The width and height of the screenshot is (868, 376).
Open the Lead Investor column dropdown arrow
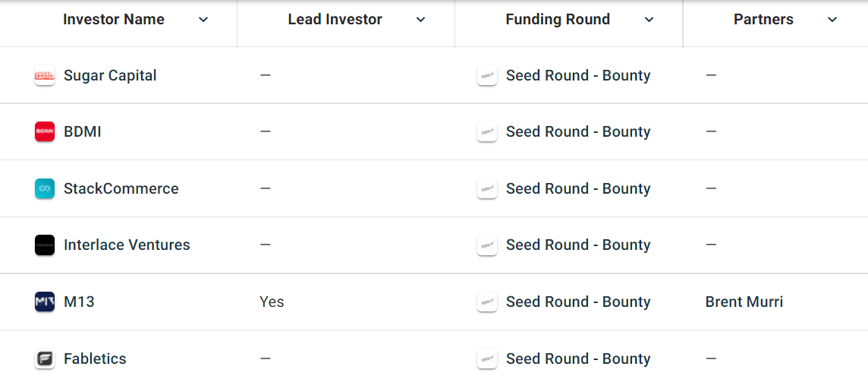[421, 21]
